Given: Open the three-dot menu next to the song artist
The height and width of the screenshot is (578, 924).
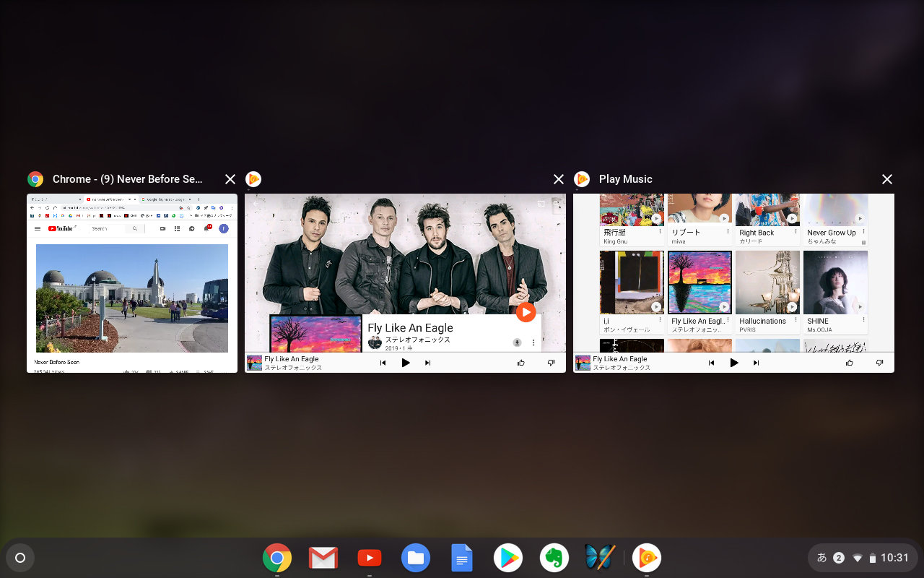Looking at the screenshot, I should click(x=532, y=342).
